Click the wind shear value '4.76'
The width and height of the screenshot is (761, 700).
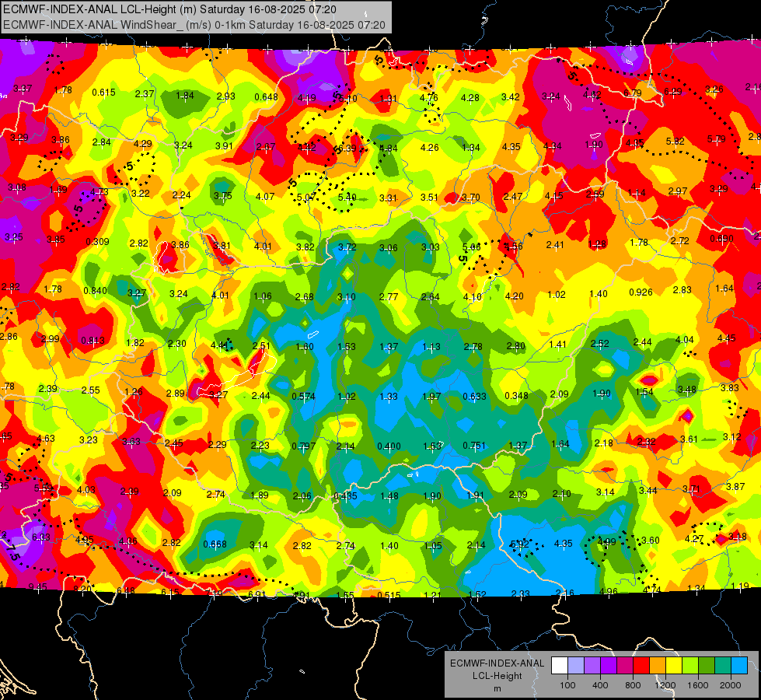pos(429,98)
